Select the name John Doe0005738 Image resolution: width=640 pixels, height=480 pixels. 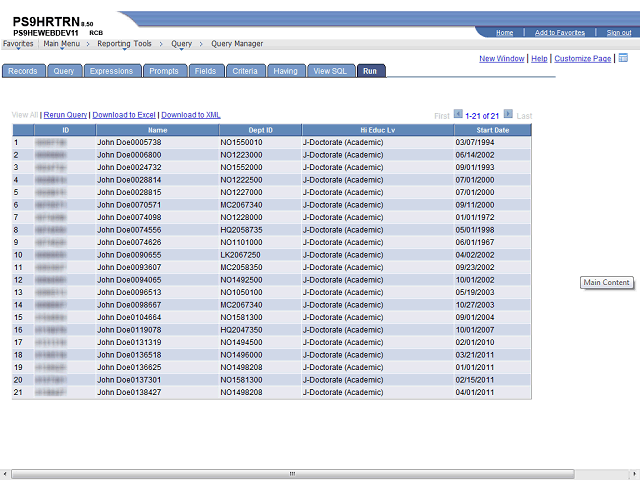pyautogui.click(x=129, y=142)
